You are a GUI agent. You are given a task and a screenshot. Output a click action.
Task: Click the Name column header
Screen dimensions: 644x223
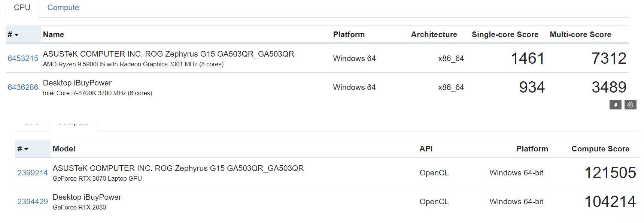pyautogui.click(x=54, y=34)
